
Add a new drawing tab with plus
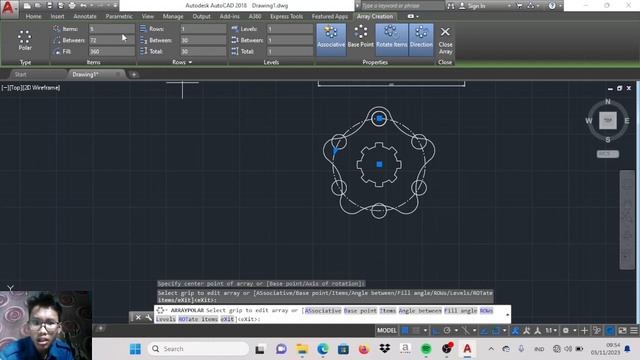(133, 74)
